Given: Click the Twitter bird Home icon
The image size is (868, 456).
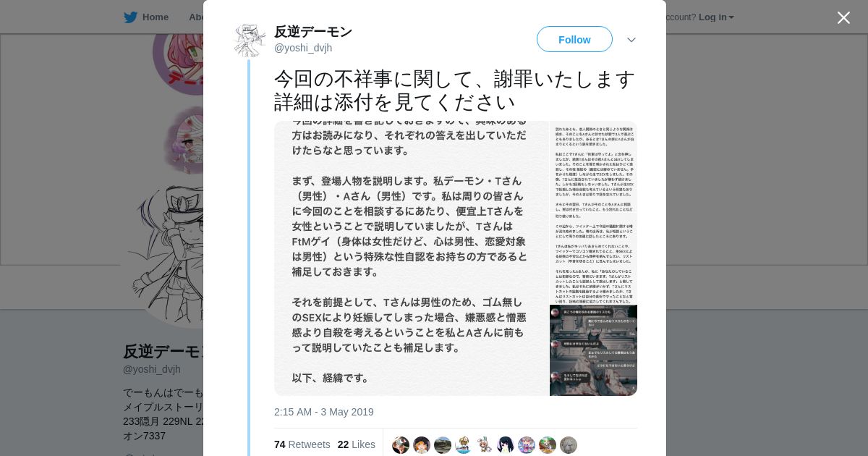Looking at the screenshot, I should 130,17.
